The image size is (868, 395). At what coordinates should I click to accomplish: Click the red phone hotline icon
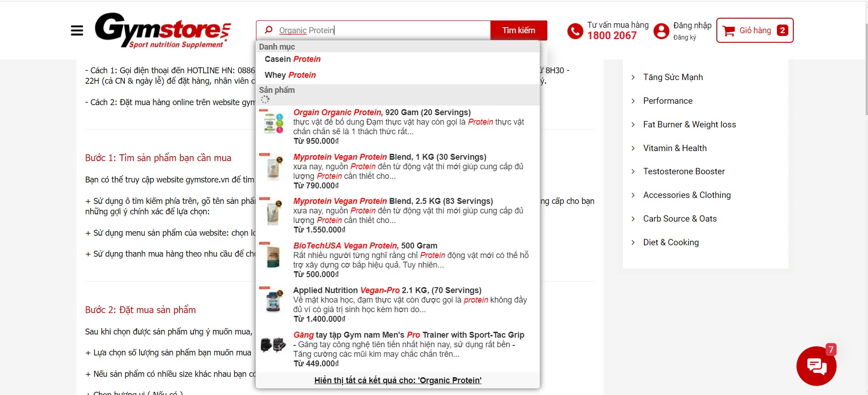[x=575, y=31]
